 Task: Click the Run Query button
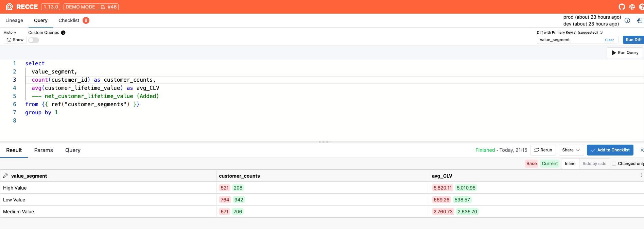click(x=625, y=53)
